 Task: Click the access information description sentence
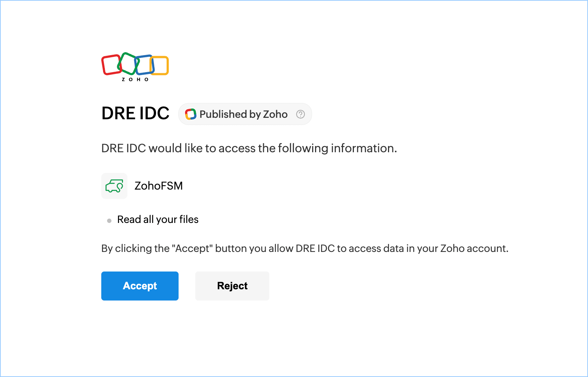pos(249,148)
